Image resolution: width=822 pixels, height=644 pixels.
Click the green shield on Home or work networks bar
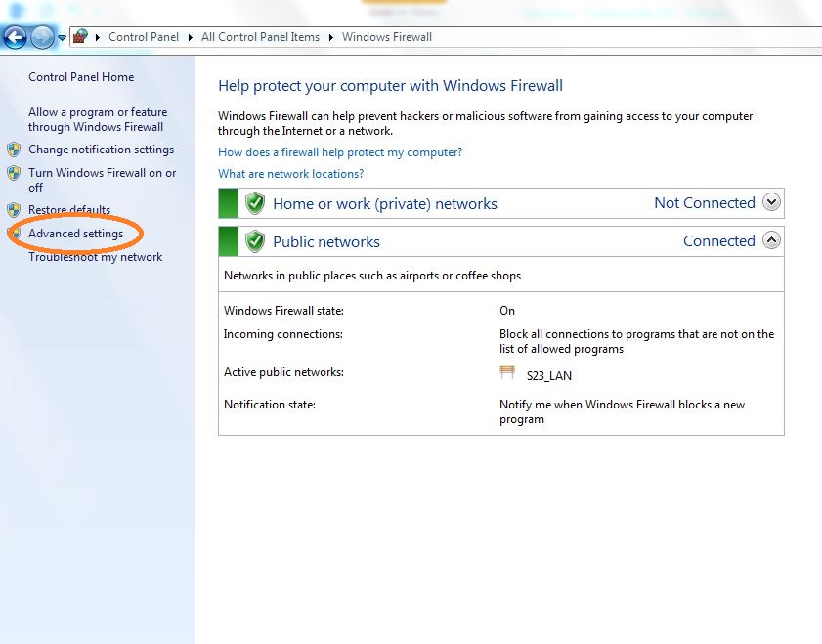click(x=254, y=203)
